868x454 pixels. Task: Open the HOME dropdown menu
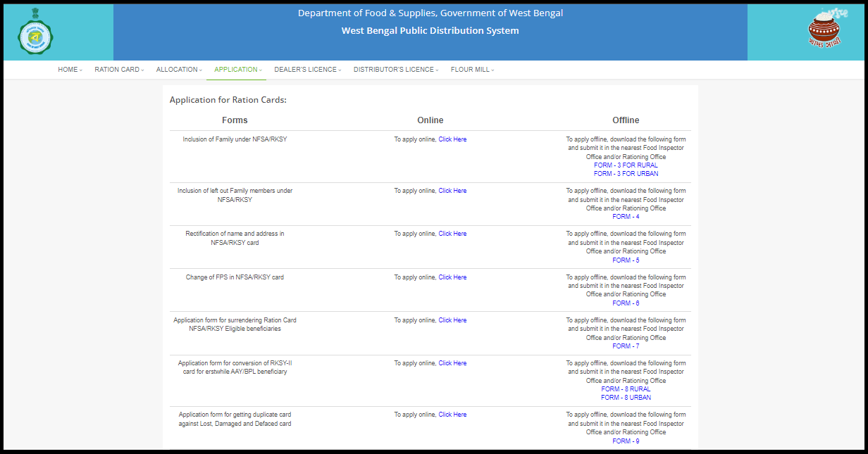coord(70,70)
